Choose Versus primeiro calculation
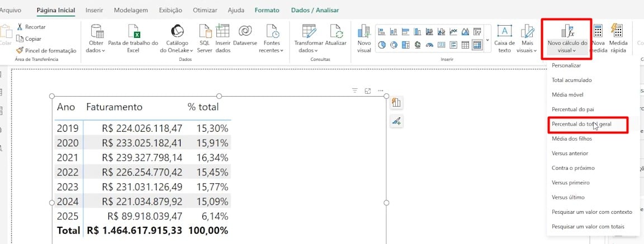Viewport: 644px width, 244px height. point(571,183)
